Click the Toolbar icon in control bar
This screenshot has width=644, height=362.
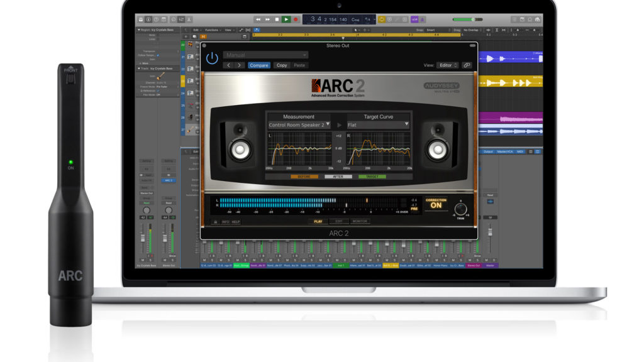[x=164, y=19]
